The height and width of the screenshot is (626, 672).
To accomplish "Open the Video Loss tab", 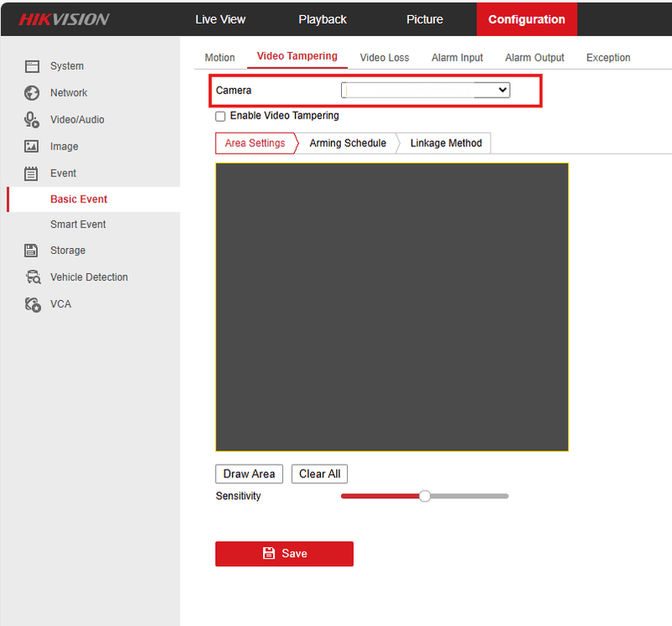I will click(384, 57).
